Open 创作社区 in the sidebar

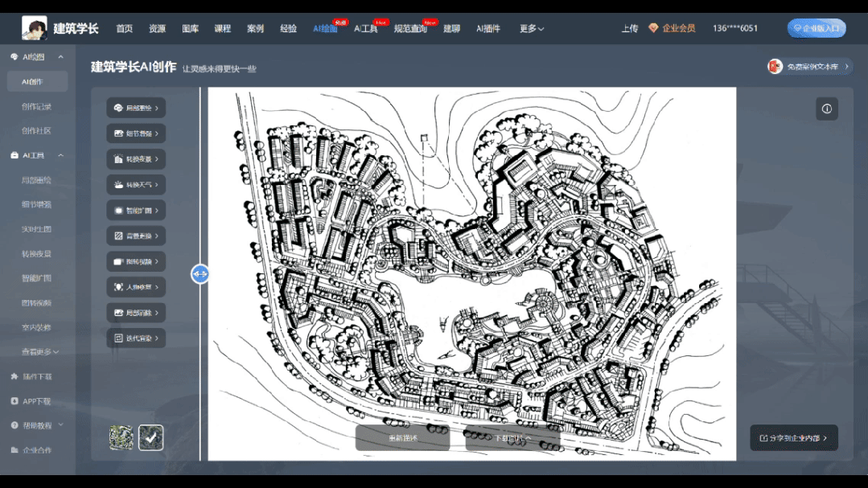(x=36, y=130)
